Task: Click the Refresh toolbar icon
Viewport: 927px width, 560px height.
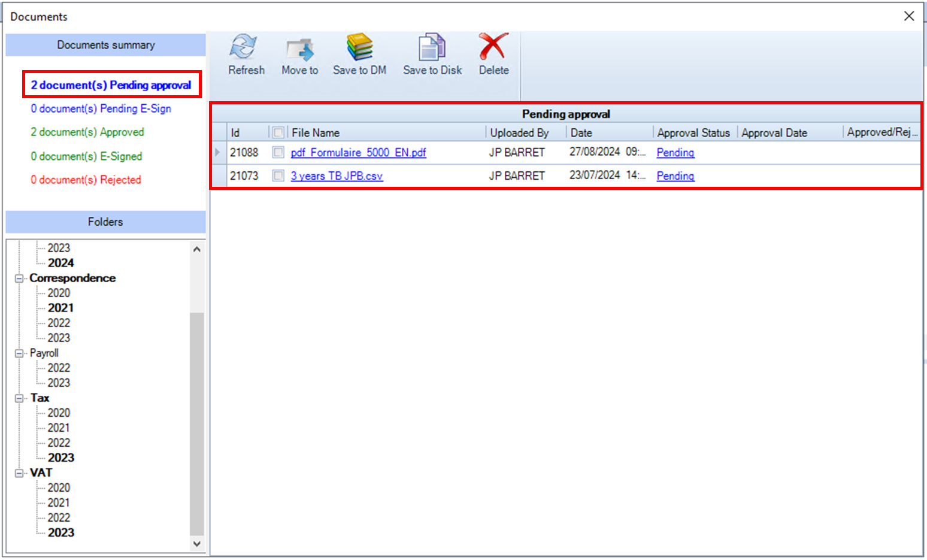Action: click(244, 47)
